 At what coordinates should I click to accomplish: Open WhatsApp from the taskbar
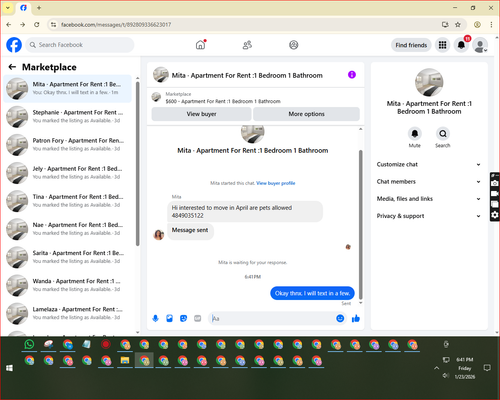click(x=29, y=344)
